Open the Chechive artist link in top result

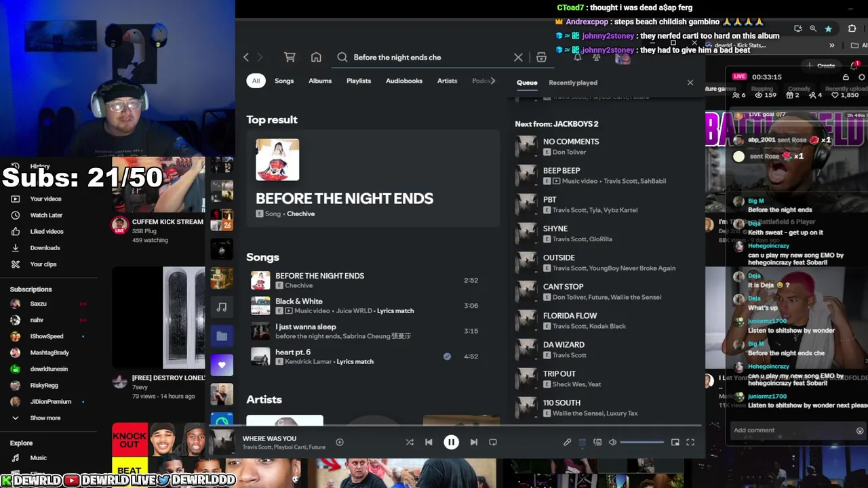pos(300,213)
